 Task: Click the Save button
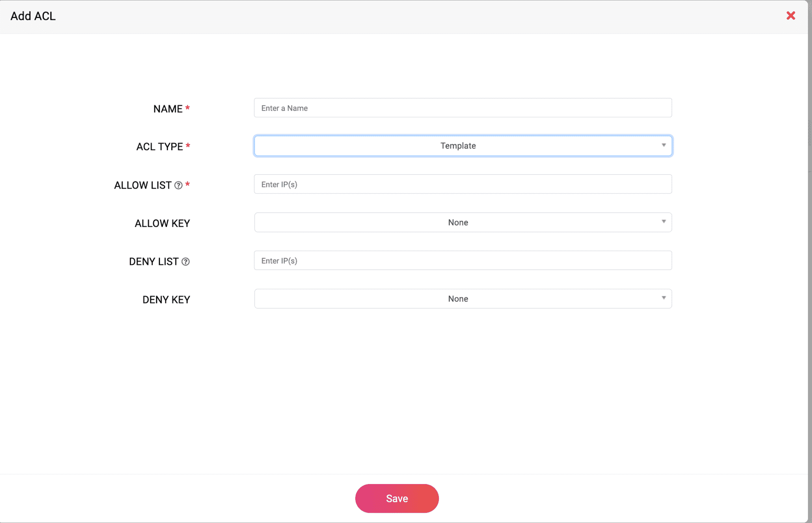point(397,498)
